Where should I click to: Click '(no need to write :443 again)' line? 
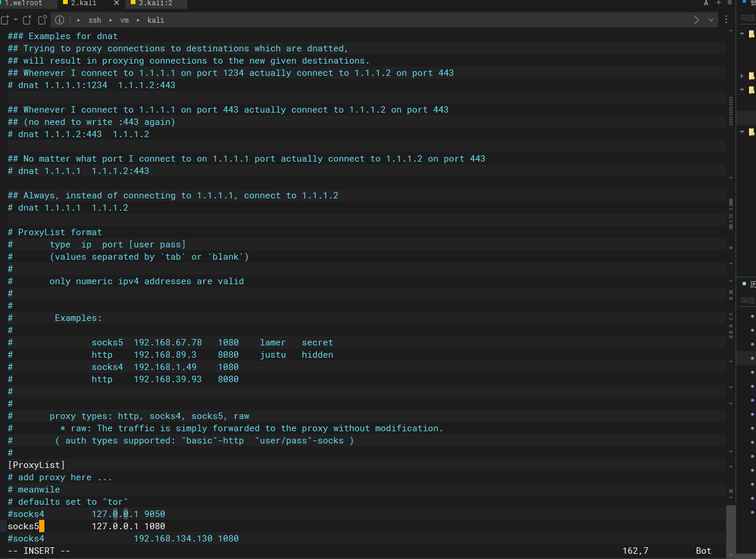point(91,122)
